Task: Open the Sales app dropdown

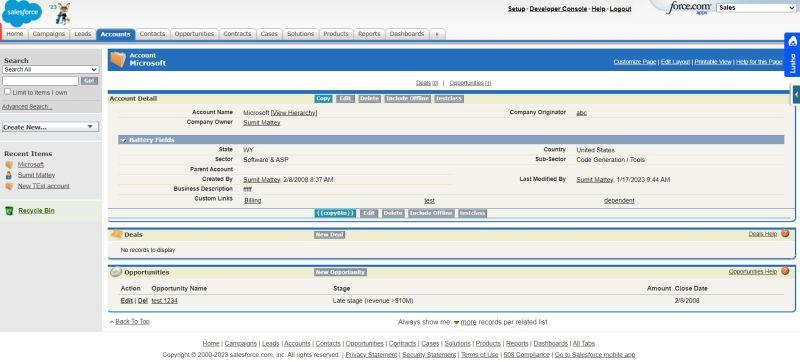Action: point(756,8)
